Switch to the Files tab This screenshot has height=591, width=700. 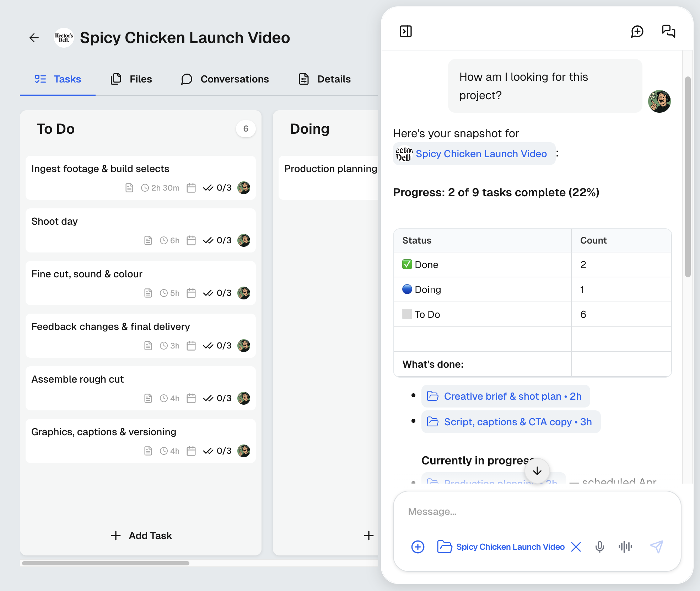(x=131, y=79)
